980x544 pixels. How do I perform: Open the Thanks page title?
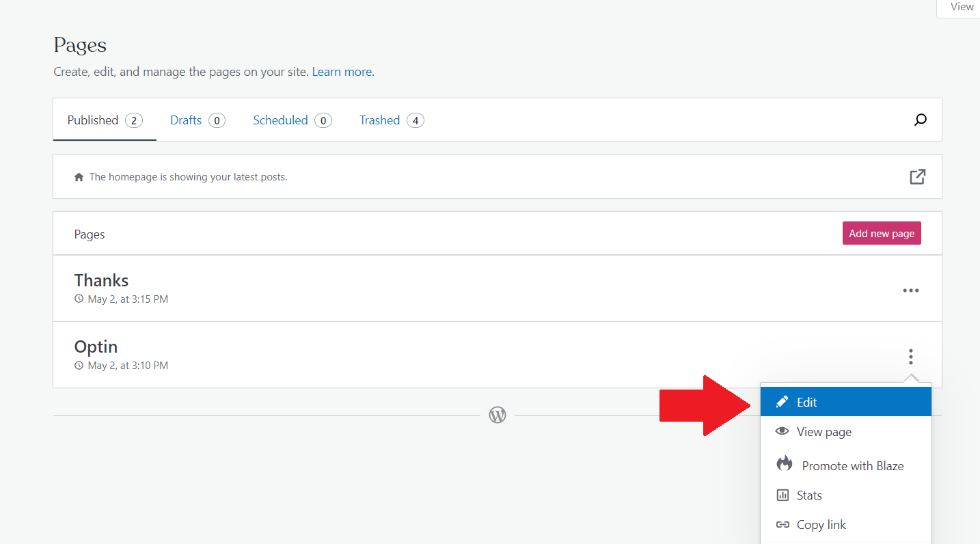(101, 280)
